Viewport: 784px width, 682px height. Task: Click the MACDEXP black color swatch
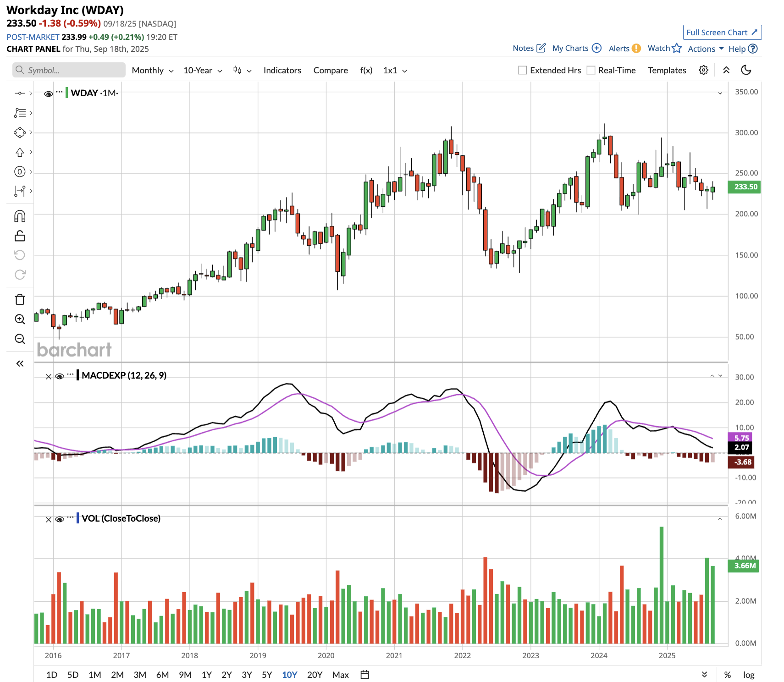[78, 375]
